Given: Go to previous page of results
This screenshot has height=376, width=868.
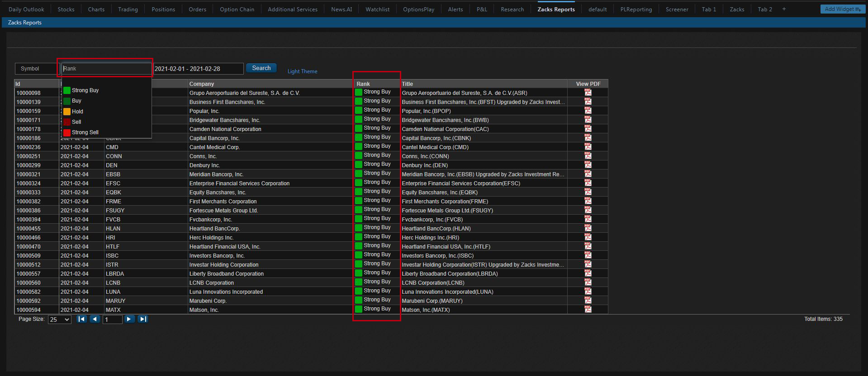Looking at the screenshot, I should point(95,319).
